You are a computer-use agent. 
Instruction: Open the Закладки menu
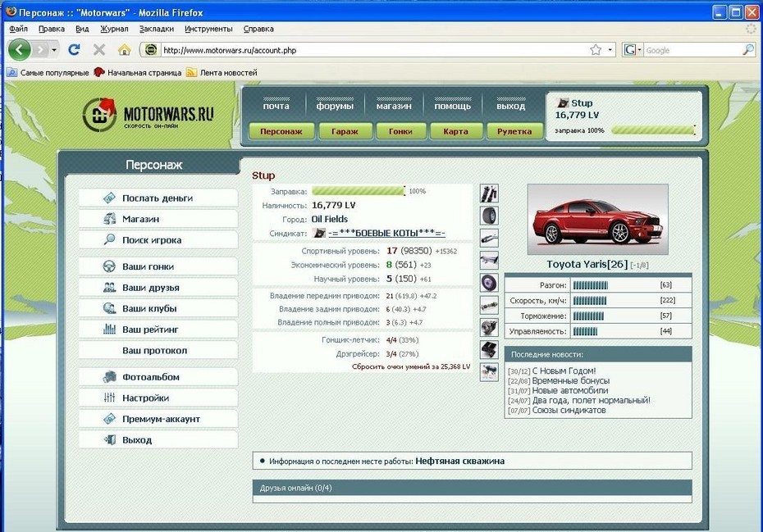click(x=157, y=29)
